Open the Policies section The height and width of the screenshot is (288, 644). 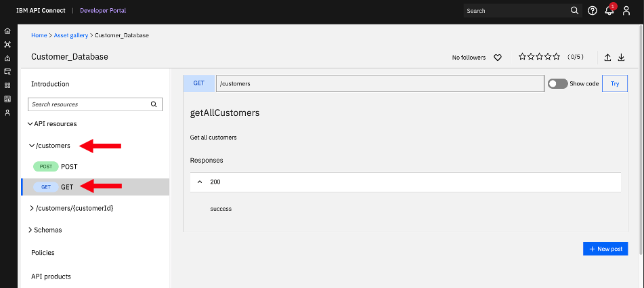[x=43, y=253]
